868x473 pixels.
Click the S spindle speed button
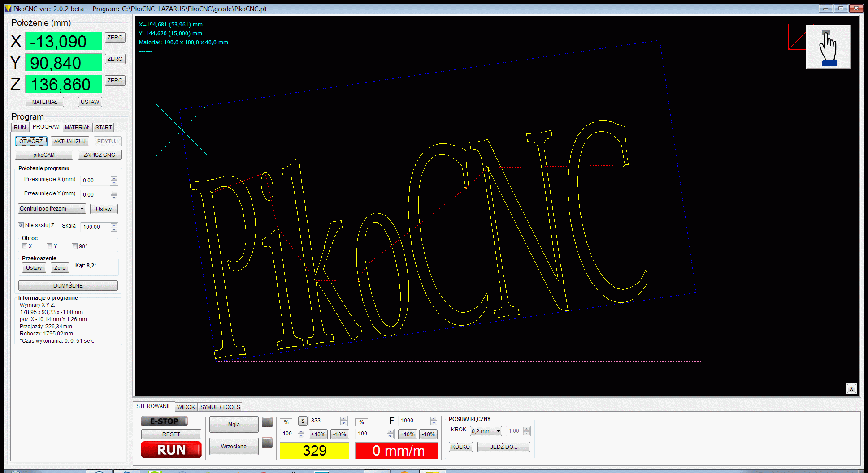[x=303, y=421]
